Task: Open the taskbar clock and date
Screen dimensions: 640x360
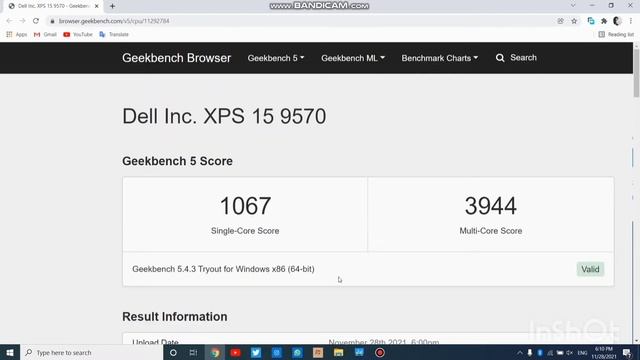Action: 604,353
